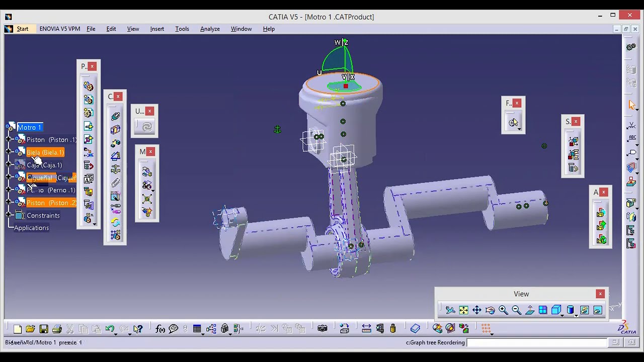Click the Contact Constraint icon
This screenshot has width=644, height=362.
115,130
